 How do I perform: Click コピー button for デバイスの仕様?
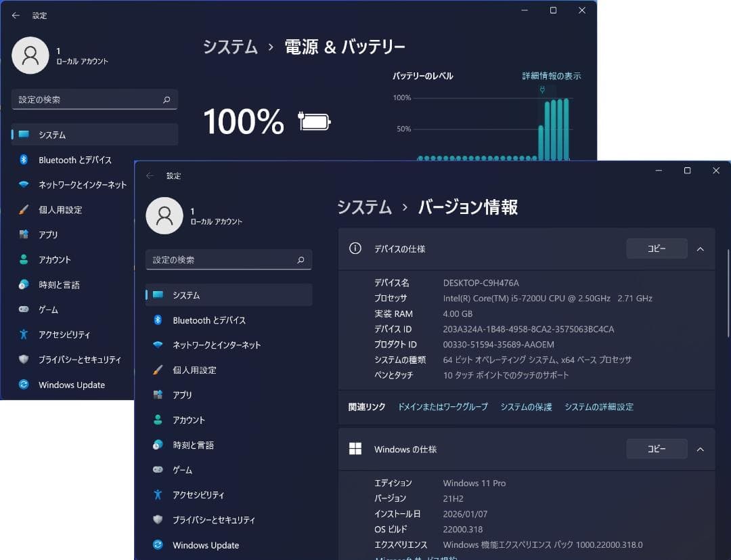656,249
